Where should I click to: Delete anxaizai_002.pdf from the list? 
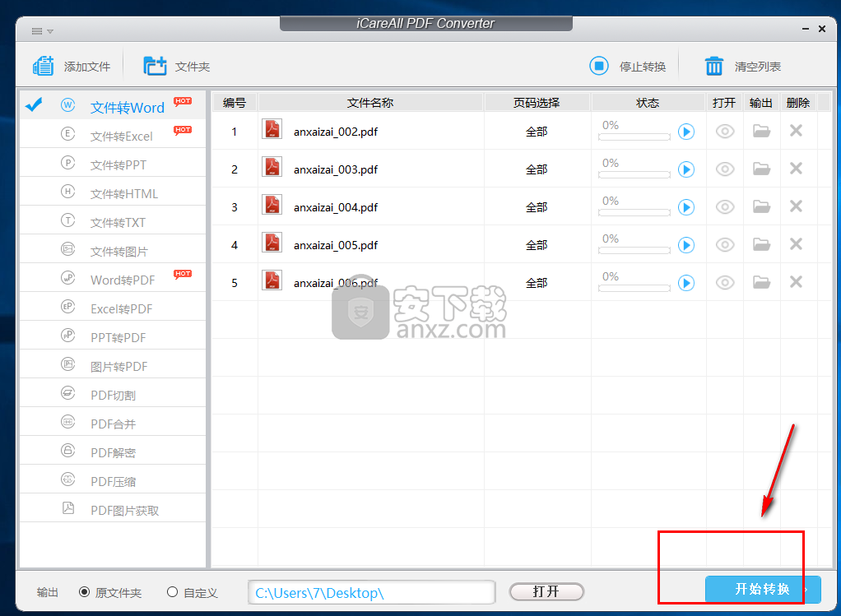tap(796, 130)
